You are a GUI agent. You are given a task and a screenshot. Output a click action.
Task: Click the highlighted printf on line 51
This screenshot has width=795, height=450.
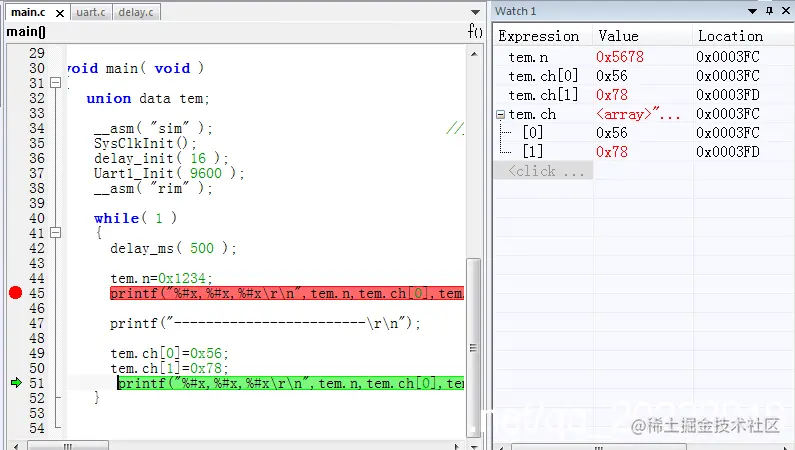coord(291,383)
